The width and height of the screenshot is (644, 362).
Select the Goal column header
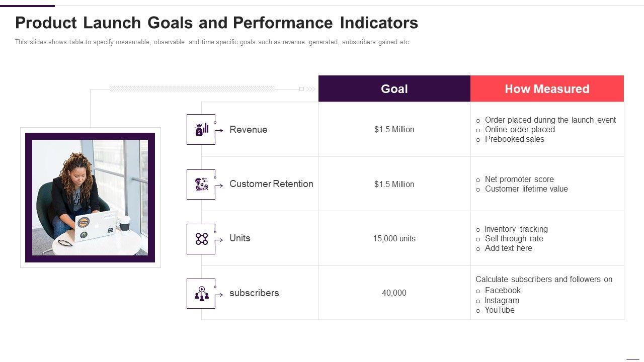[x=394, y=89]
